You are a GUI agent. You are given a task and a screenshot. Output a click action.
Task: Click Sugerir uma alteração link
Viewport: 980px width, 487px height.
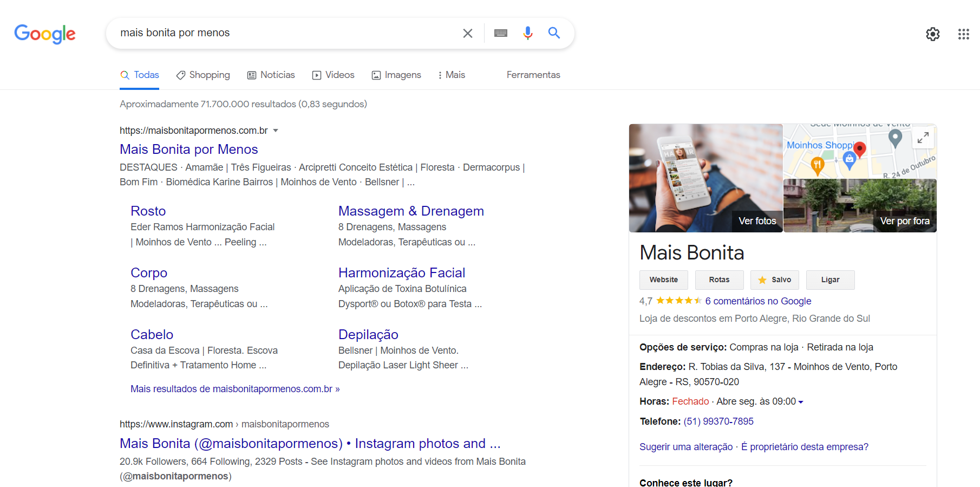[686, 447]
